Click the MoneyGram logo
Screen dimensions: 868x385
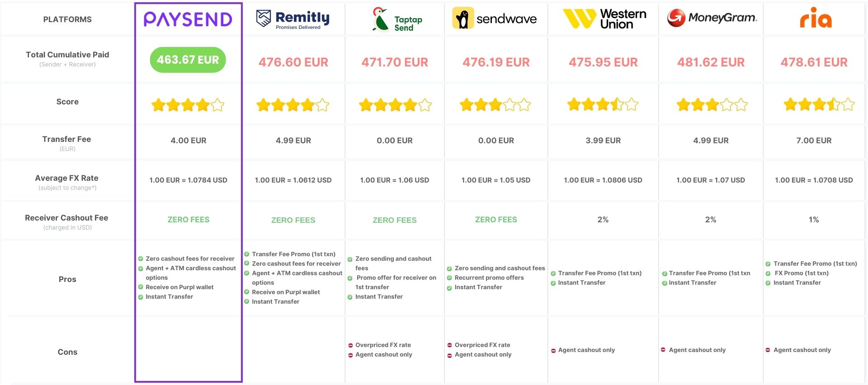click(x=712, y=18)
